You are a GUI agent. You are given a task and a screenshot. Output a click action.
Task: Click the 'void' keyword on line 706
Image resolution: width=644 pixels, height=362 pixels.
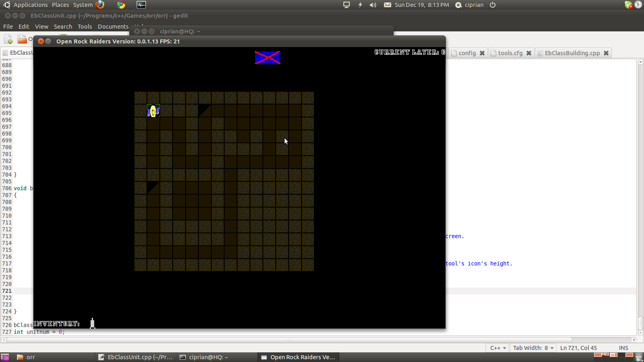point(20,188)
